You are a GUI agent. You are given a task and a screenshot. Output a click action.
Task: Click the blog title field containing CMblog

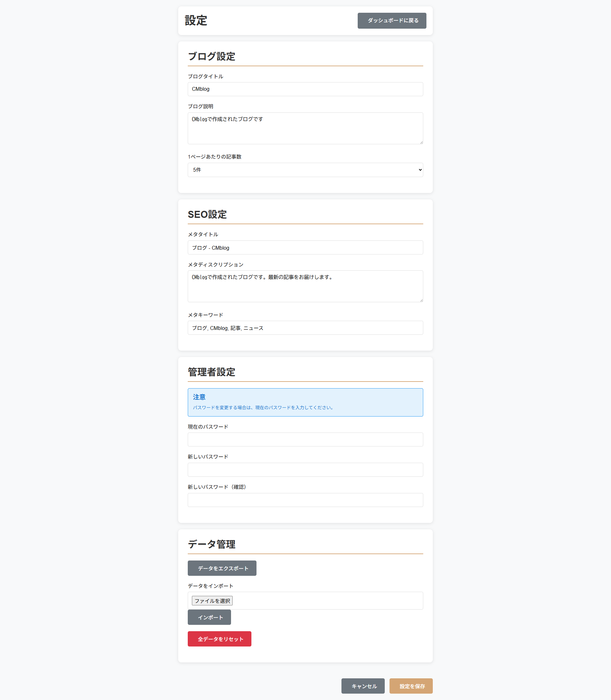(305, 89)
